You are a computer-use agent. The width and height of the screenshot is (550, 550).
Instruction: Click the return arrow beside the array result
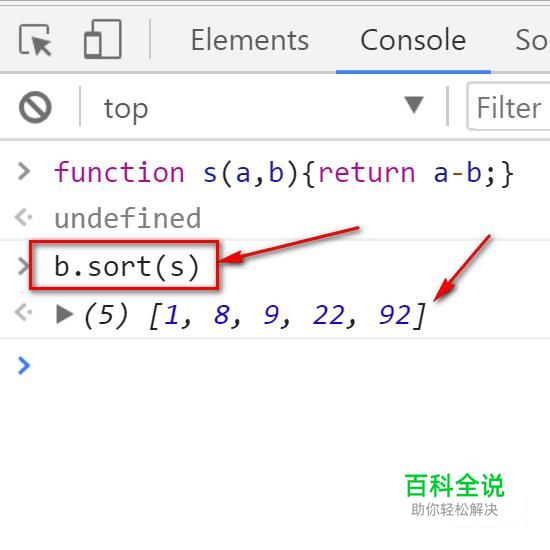(24, 312)
